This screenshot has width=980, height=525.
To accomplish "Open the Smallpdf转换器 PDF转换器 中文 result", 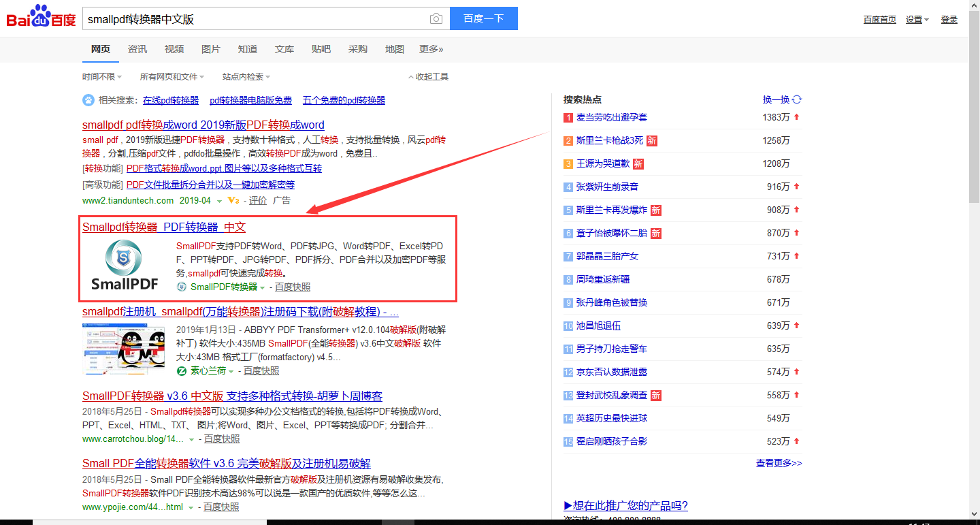I will 164,227.
